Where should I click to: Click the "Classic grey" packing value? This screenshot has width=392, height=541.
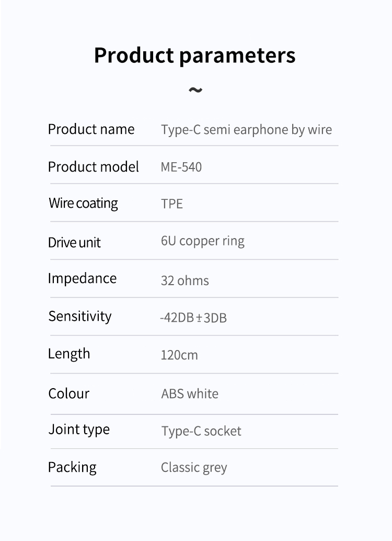point(194,468)
